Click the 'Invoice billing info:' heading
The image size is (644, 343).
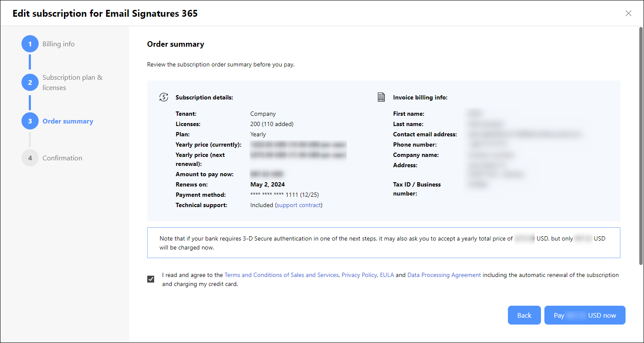tap(420, 97)
